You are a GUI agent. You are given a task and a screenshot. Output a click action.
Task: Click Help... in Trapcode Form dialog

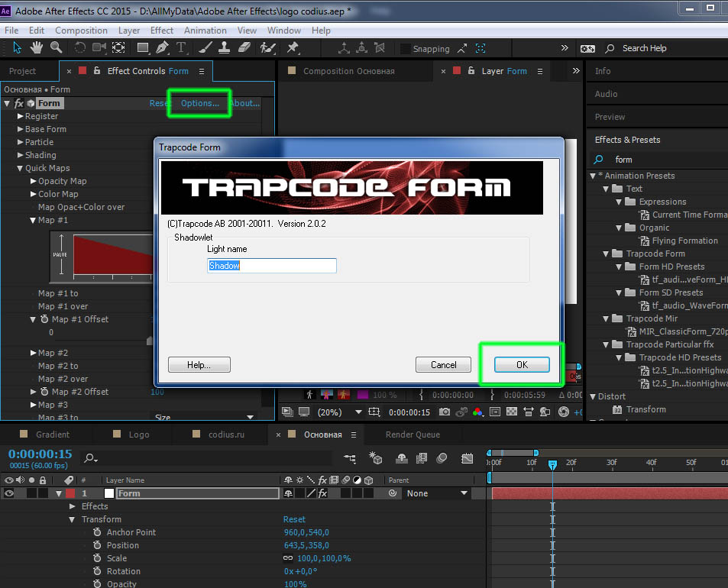point(199,365)
